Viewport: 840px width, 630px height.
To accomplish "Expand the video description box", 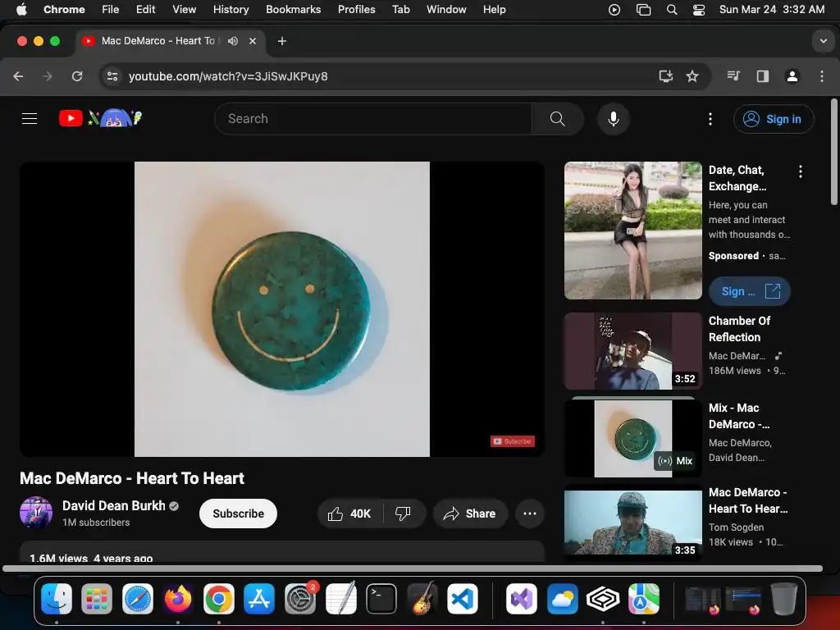I will coord(282,552).
